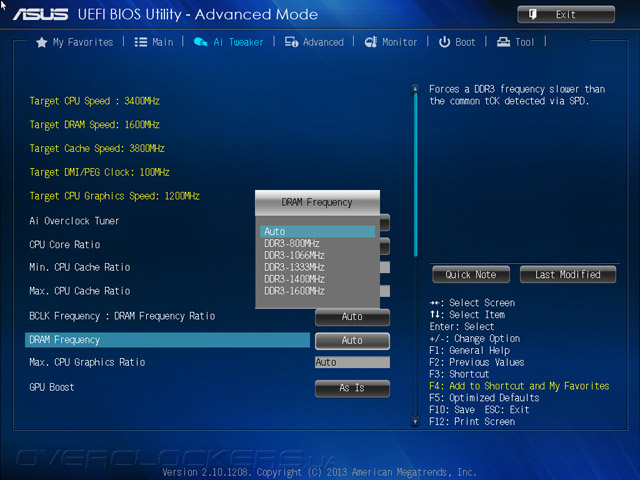Select BCLK Frequency : DRAM Frequency Ratio label
This screenshot has height=480, width=640.
122,316
